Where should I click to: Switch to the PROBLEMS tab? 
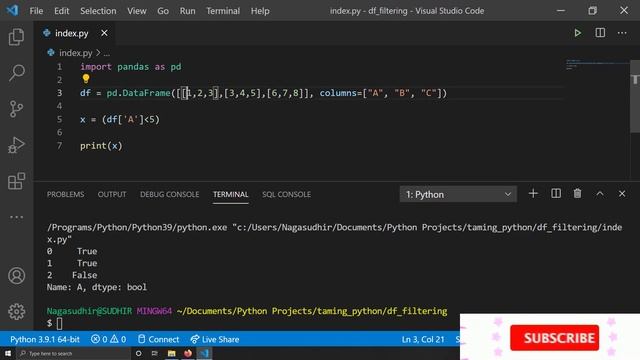pyautogui.click(x=65, y=194)
